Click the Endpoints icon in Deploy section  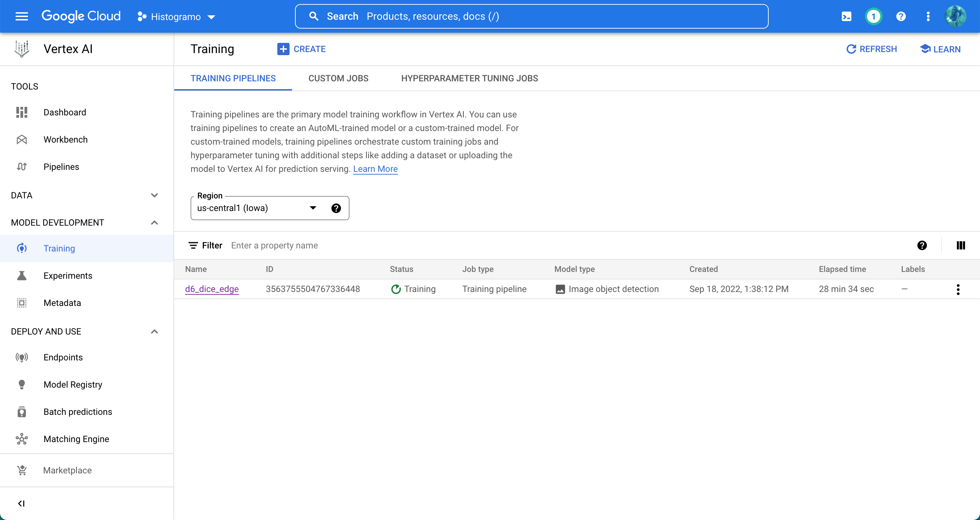click(x=22, y=357)
